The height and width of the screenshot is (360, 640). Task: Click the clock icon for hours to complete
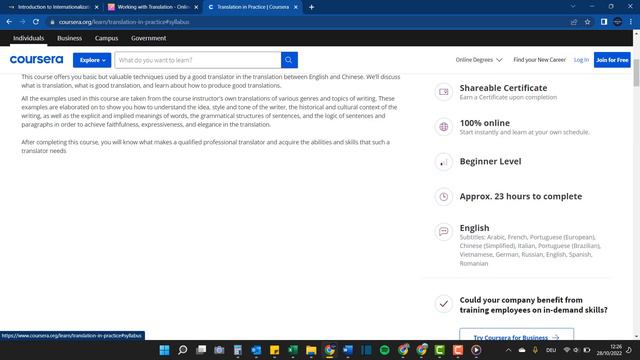(443, 197)
